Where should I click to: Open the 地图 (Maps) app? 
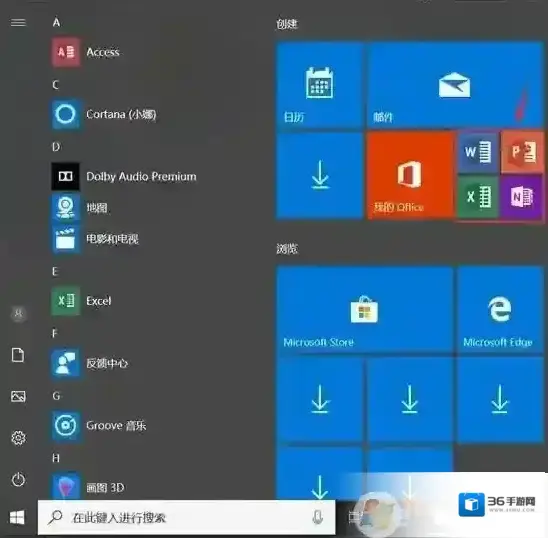click(80, 208)
